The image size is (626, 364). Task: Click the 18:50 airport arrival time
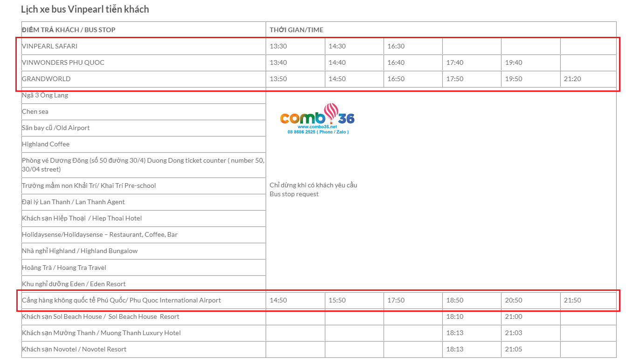coord(455,300)
